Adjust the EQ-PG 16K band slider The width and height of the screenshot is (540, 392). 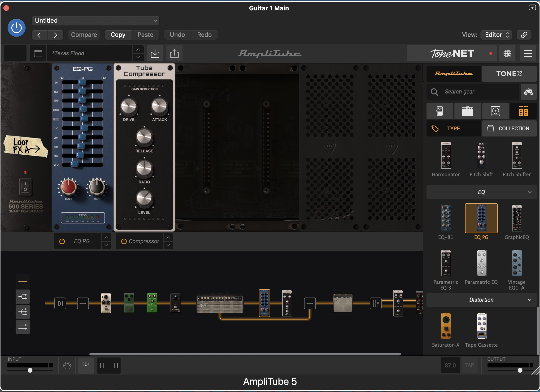[74, 164]
